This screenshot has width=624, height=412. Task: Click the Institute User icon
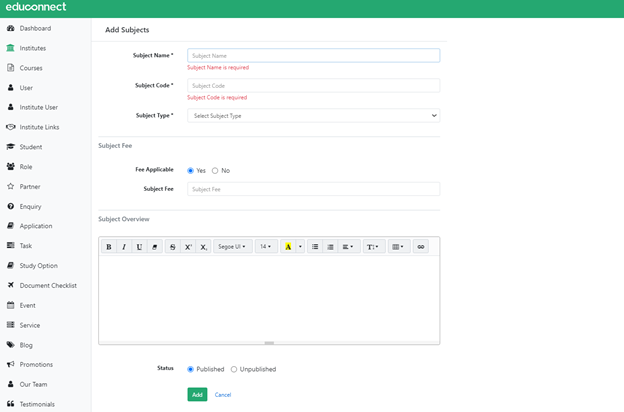[x=11, y=107]
